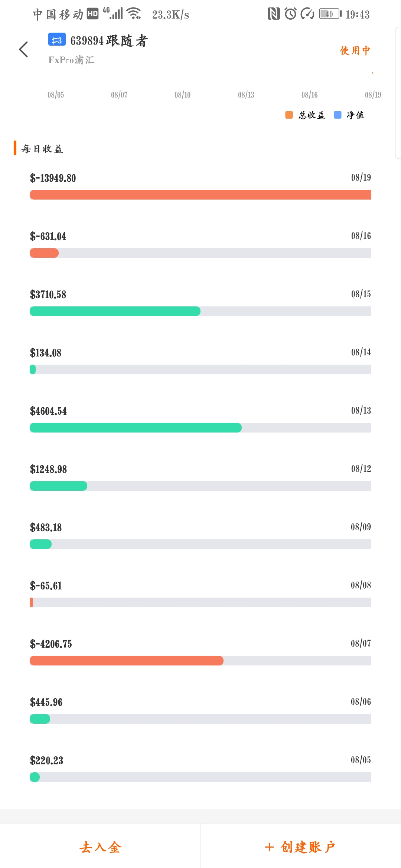Viewport: 401px width, 868px height.
Task: Tap the 639894跟随者 account title
Action: click(109, 40)
